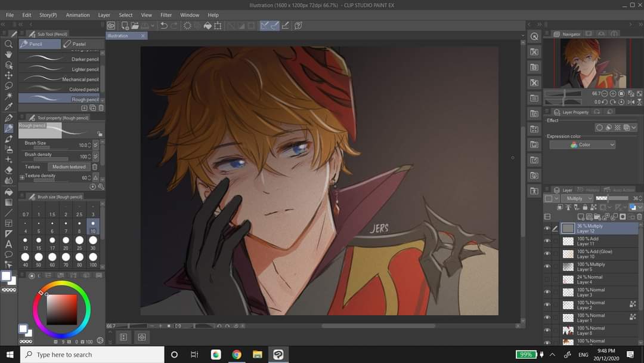The height and width of the screenshot is (363, 644).
Task: Delete the sub tool with trash icon
Action: coord(101,107)
